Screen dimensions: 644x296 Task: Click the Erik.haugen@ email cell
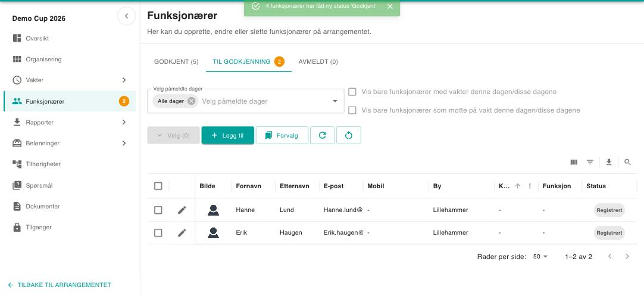point(343,233)
